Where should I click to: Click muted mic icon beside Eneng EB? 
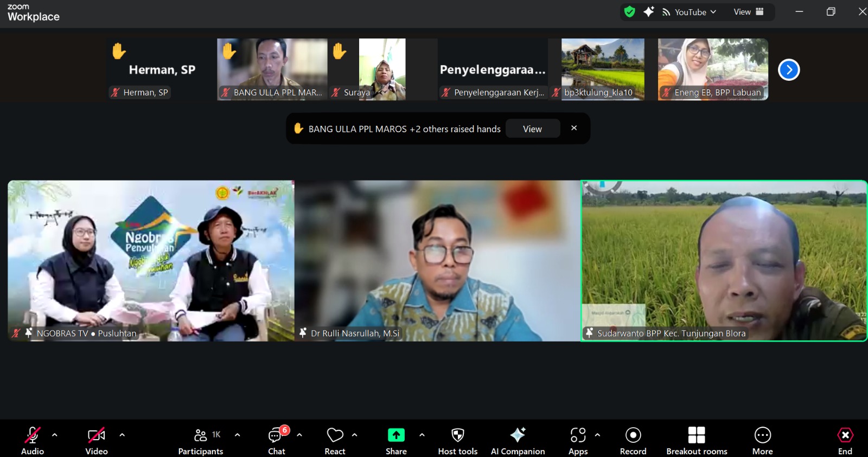tap(666, 92)
